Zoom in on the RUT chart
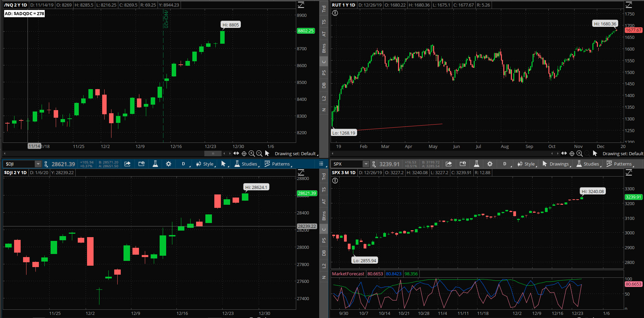Image resolution: width=644 pixels, height=318 pixels. click(x=580, y=153)
